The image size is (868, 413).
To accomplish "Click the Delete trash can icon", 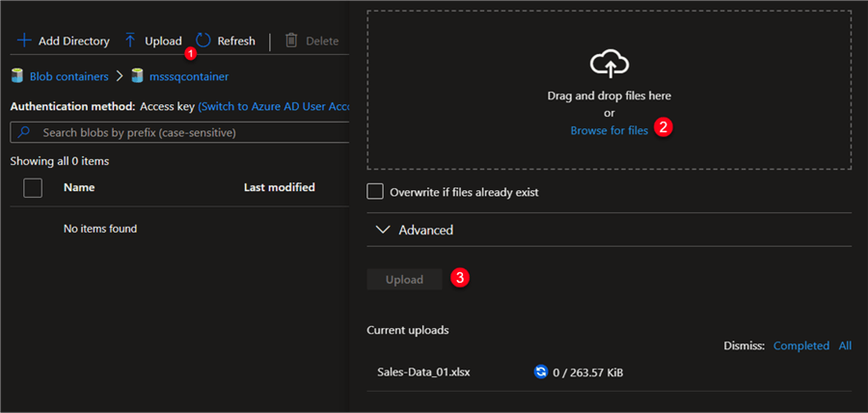I will click(x=291, y=41).
